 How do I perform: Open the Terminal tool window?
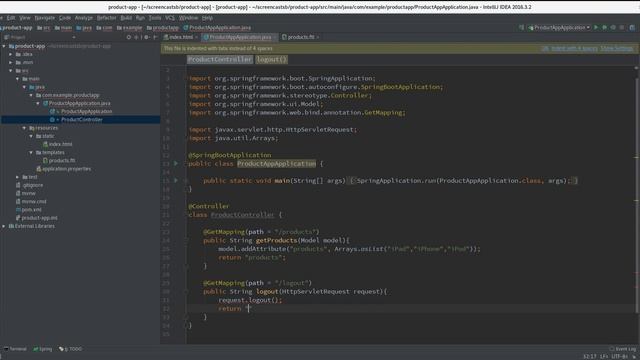[15, 349]
